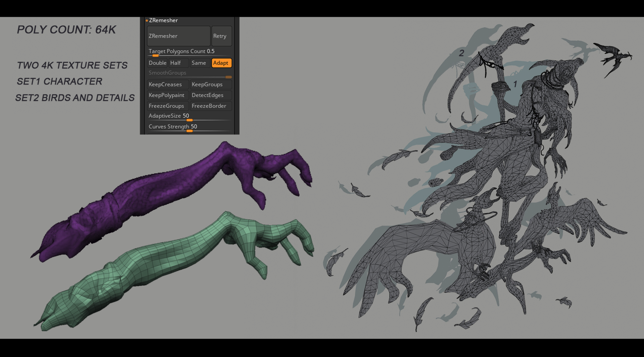Enable KeepGroups option
The height and width of the screenshot is (357, 644).
coord(211,84)
